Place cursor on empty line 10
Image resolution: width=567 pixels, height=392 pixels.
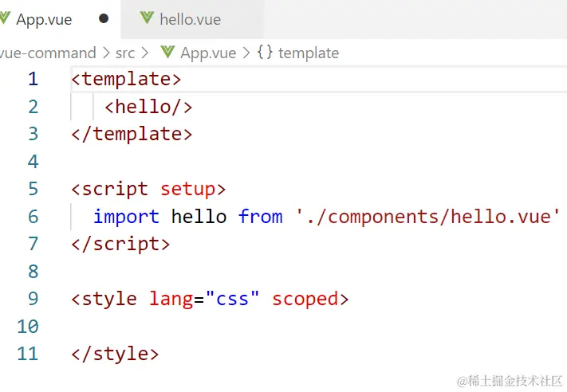(x=239, y=327)
